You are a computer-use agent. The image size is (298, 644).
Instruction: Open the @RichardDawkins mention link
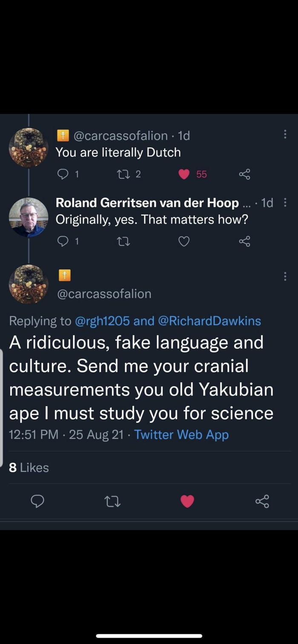[x=209, y=321]
